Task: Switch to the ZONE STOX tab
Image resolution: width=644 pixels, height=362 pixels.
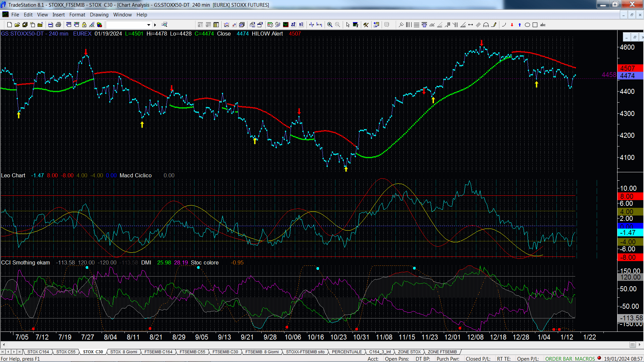Action: (x=409, y=352)
